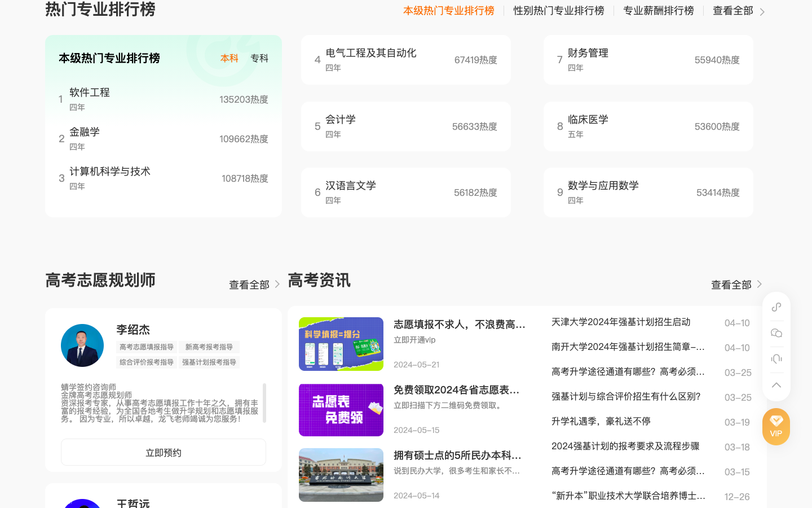This screenshot has width=812, height=508.
Task: Click the 新高考报考指导 tag
Action: click(209, 347)
